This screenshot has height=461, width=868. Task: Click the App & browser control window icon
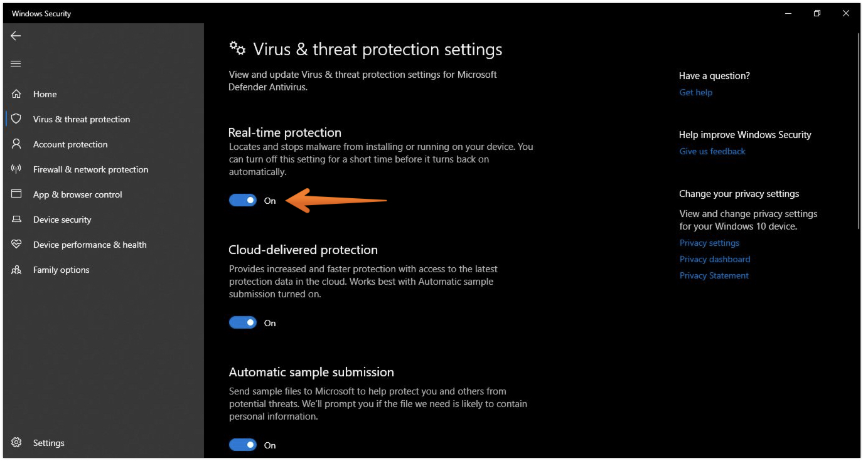point(16,194)
